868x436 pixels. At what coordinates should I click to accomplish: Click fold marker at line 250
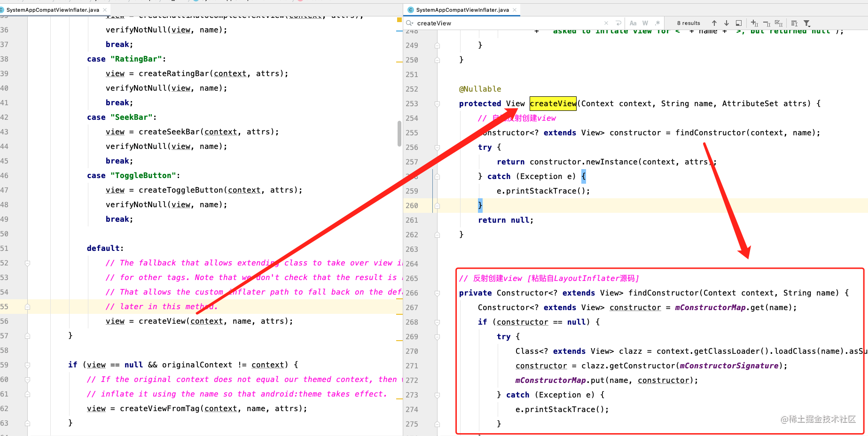437,60
